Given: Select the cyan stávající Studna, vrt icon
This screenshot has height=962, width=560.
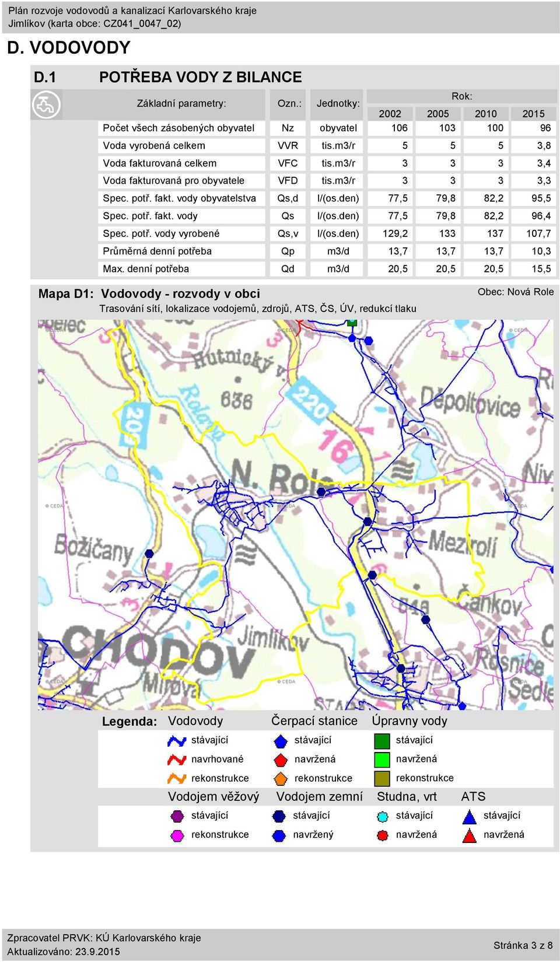Looking at the screenshot, I should (383, 816).
